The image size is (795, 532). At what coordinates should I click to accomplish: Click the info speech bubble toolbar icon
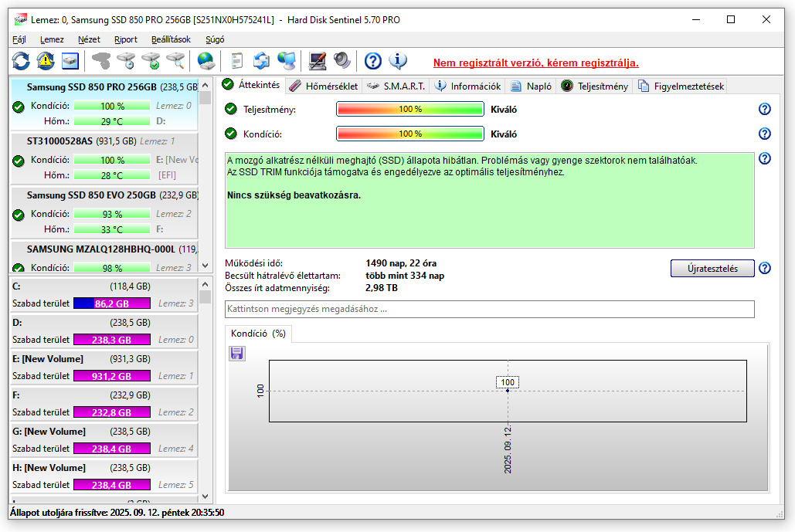pos(398,61)
